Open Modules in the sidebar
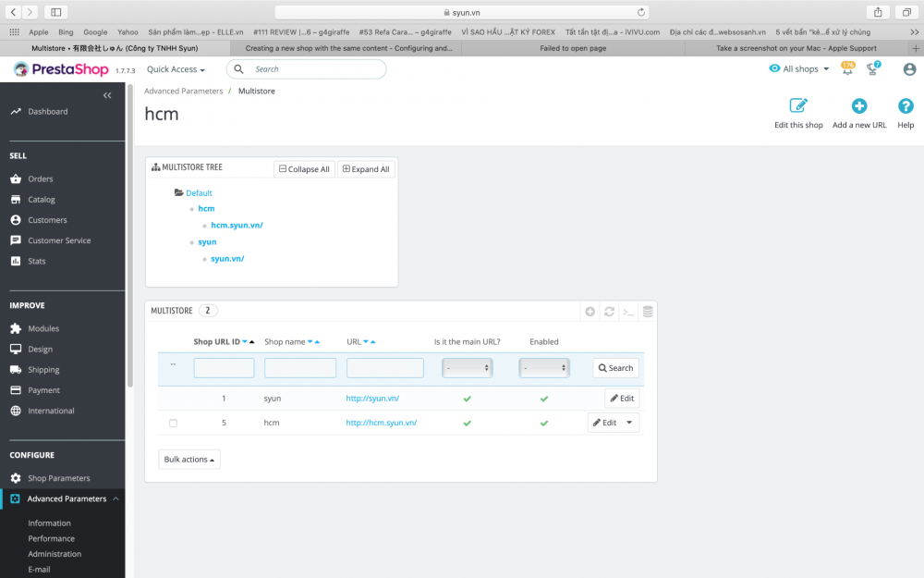This screenshot has height=578, width=924. pyautogui.click(x=43, y=328)
